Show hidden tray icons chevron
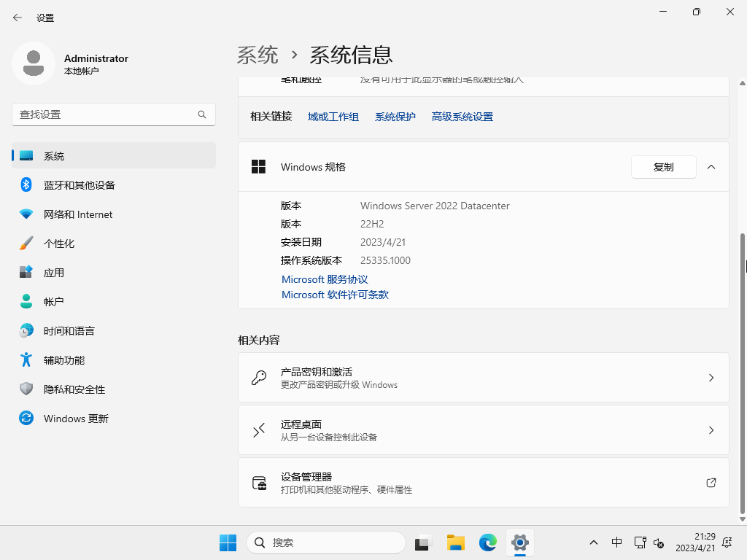The width and height of the screenshot is (747, 560). 594,542
